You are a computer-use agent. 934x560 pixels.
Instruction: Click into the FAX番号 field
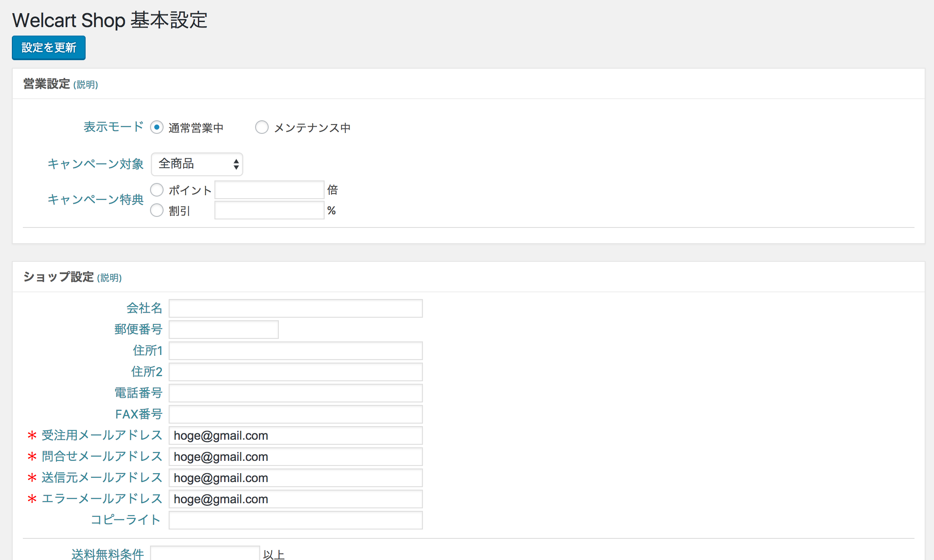pyautogui.click(x=296, y=414)
